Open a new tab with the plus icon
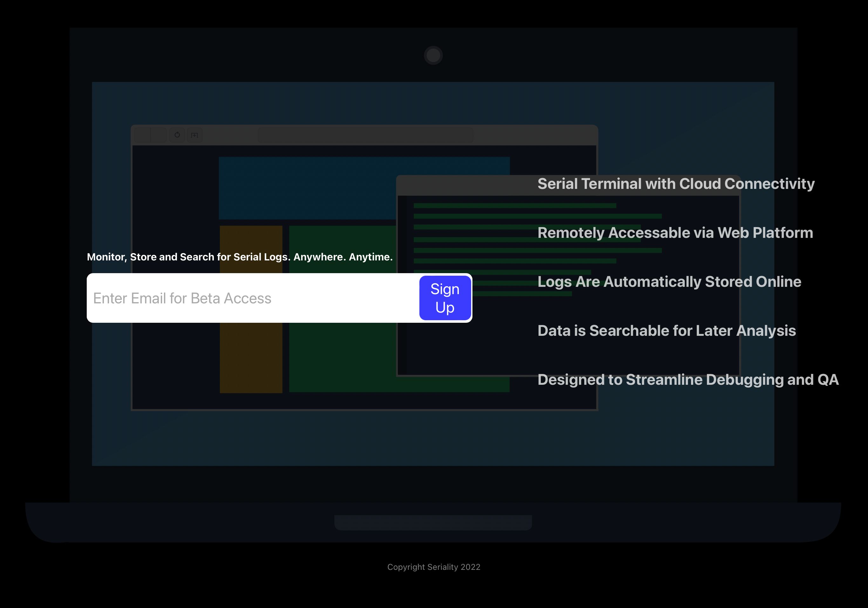This screenshot has width=868, height=608. click(x=194, y=135)
